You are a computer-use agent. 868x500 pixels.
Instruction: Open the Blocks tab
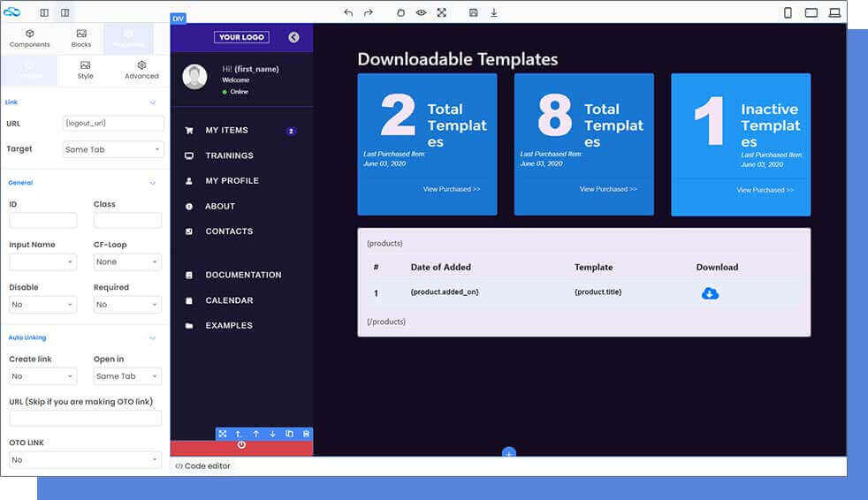pos(80,38)
